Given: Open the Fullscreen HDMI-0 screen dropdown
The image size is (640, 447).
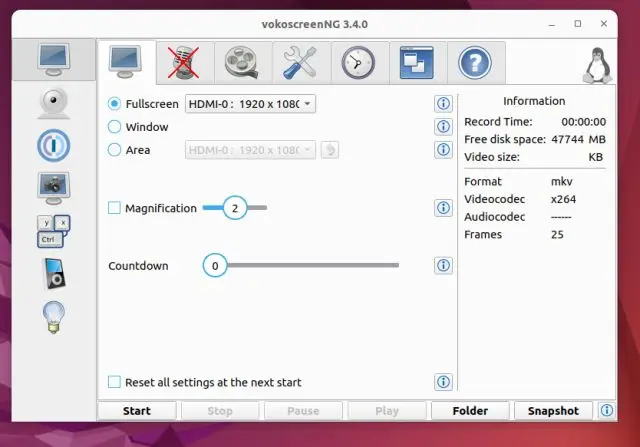Looking at the screenshot, I should (x=250, y=104).
